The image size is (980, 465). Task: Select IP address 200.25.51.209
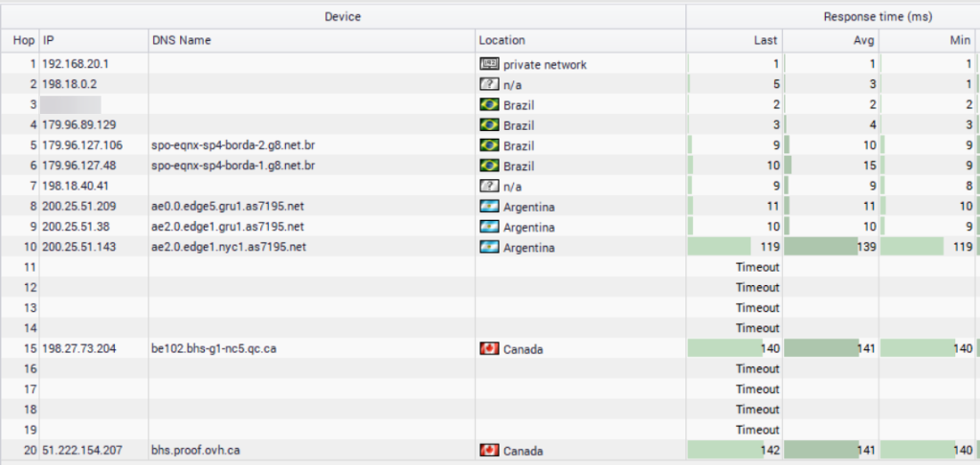click(x=78, y=207)
